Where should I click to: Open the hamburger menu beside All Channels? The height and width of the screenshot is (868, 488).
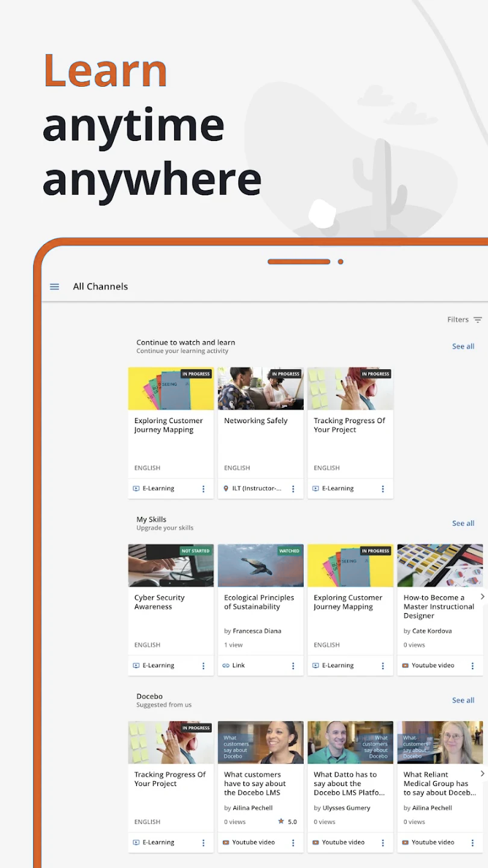coord(54,287)
